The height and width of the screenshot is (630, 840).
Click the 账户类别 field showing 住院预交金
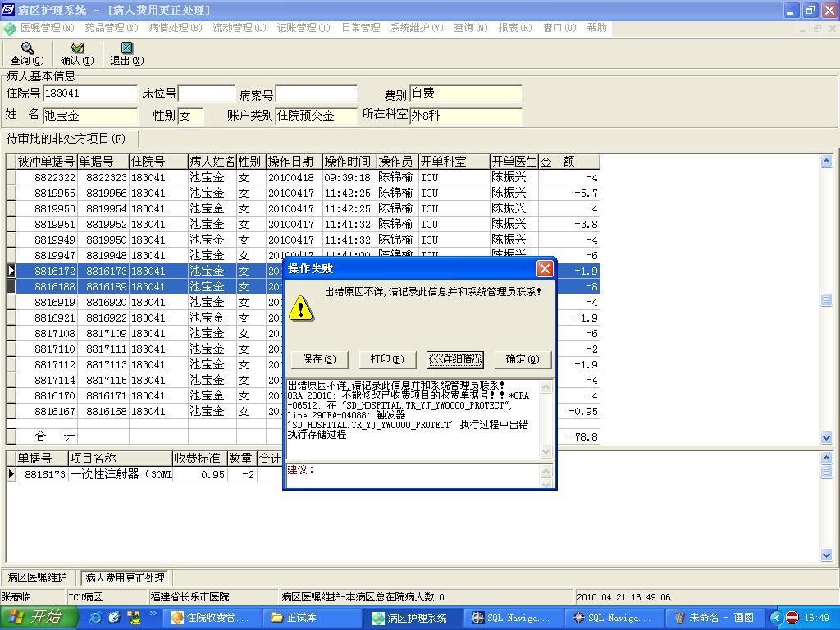point(317,116)
